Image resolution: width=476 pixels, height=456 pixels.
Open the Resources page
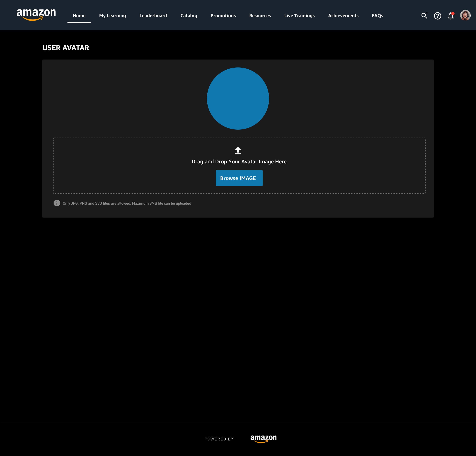(260, 16)
